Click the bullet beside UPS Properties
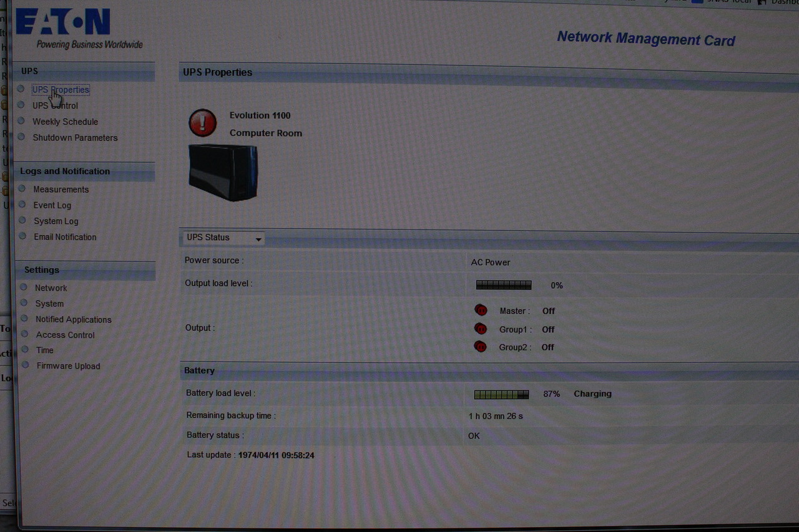This screenshot has width=799, height=532. pos(21,89)
